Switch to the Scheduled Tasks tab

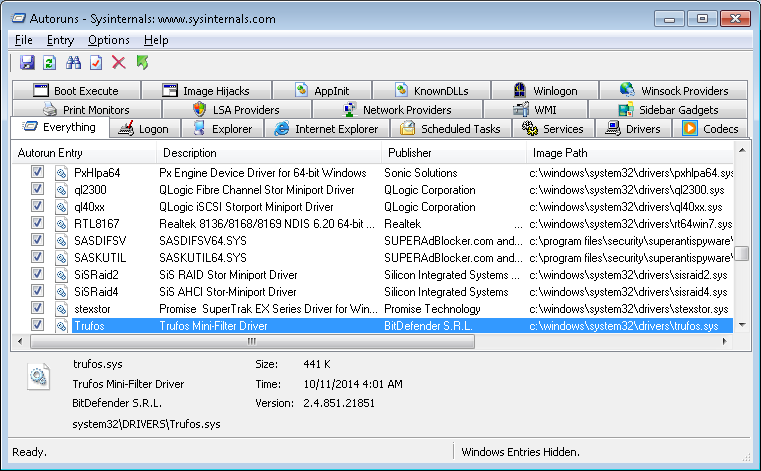(451, 129)
